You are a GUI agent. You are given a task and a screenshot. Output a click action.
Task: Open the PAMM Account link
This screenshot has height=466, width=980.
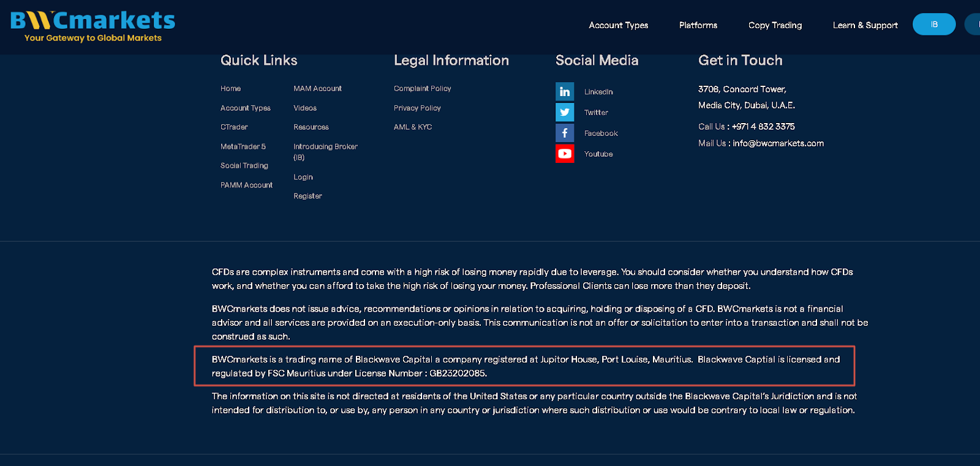coord(246,185)
